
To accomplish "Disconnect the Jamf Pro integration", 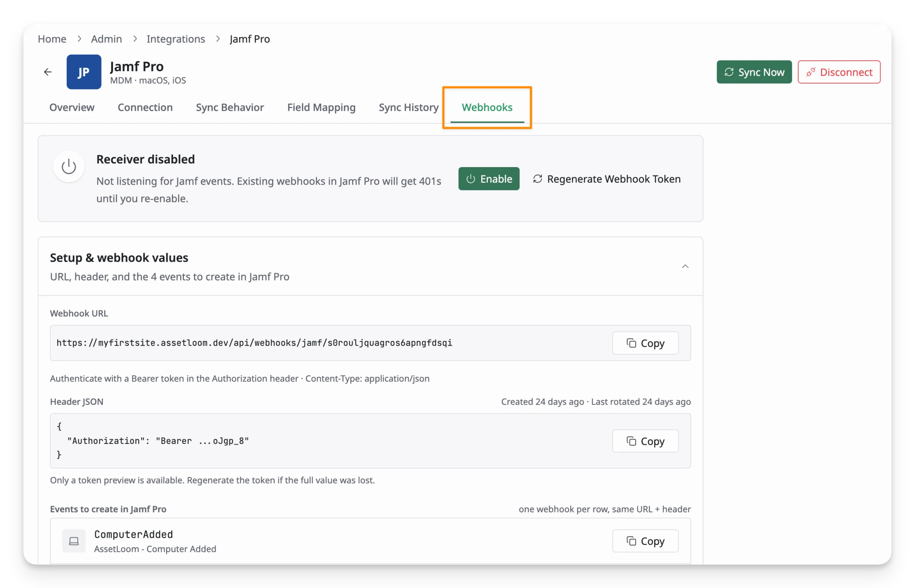I will (x=839, y=72).
